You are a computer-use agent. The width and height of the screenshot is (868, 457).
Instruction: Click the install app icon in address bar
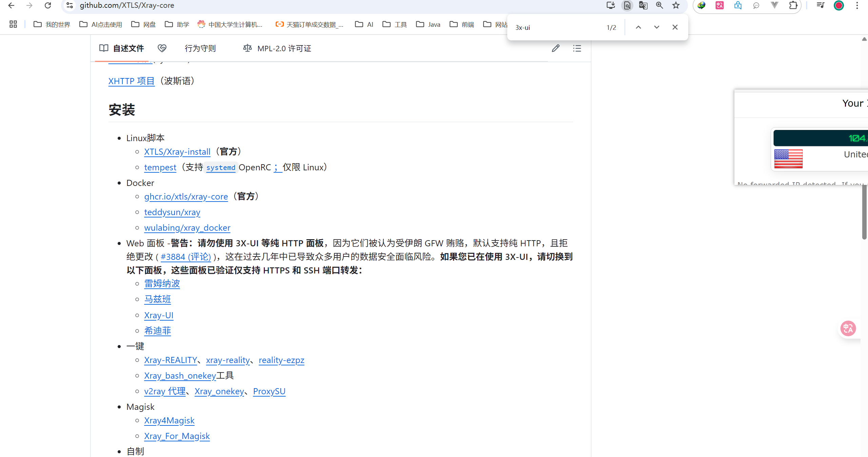click(611, 5)
